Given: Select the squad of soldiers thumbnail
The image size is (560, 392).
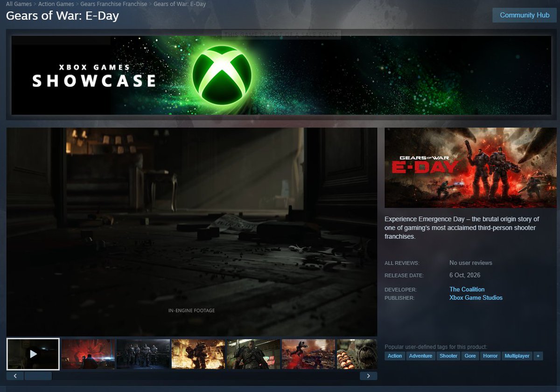Looking at the screenshot, I should [143, 354].
